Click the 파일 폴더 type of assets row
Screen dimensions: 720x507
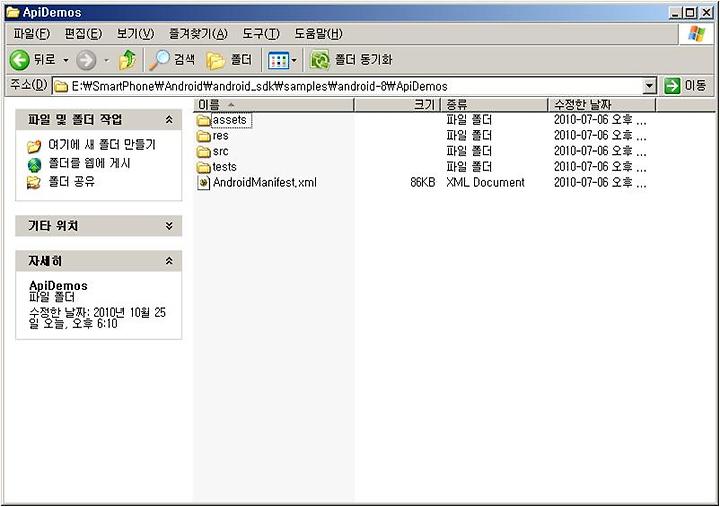pos(469,120)
